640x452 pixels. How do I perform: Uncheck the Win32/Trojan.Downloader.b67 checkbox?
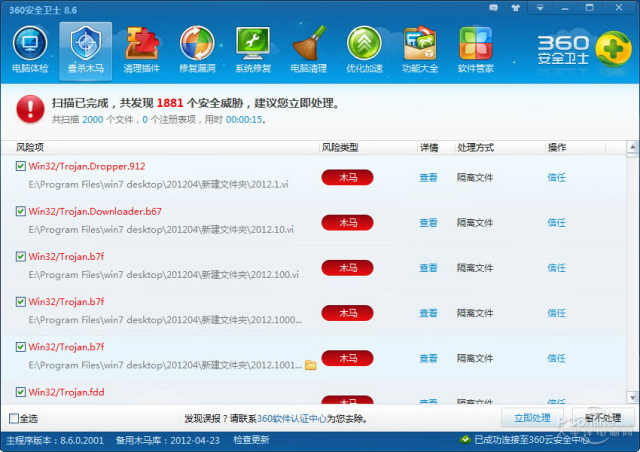tap(21, 211)
